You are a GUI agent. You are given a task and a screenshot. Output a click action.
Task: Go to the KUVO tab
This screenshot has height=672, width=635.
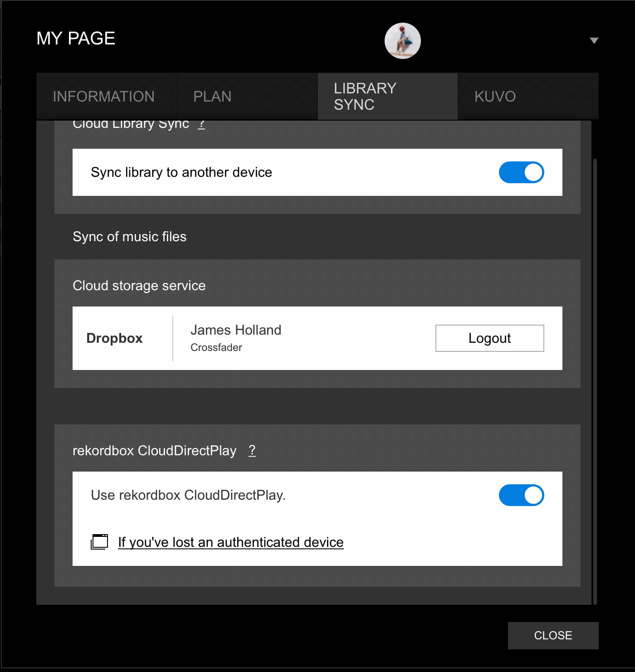tap(495, 97)
